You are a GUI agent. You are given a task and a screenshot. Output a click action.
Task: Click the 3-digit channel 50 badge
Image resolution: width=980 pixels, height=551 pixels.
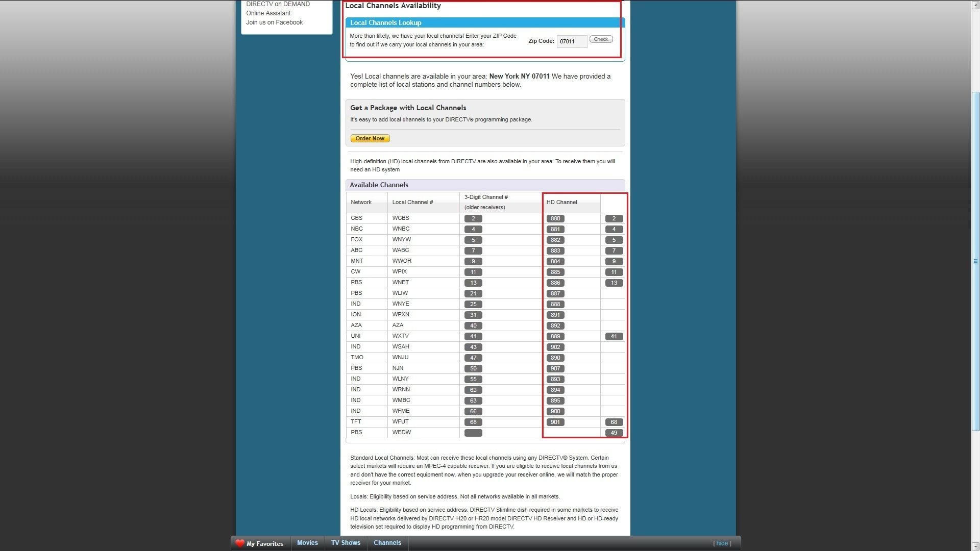(x=473, y=368)
